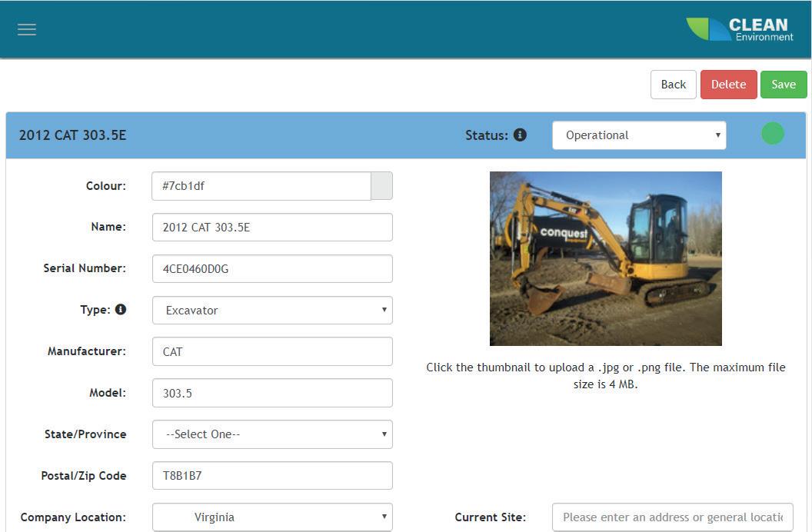Go back using the Back button
This screenshot has height=532, width=812.
pyautogui.click(x=674, y=85)
